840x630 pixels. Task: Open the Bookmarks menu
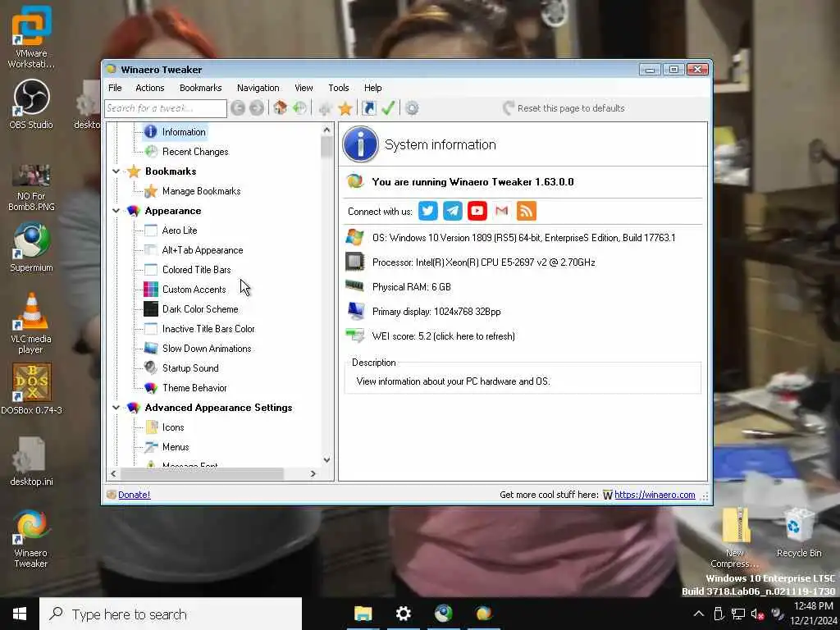tap(200, 88)
